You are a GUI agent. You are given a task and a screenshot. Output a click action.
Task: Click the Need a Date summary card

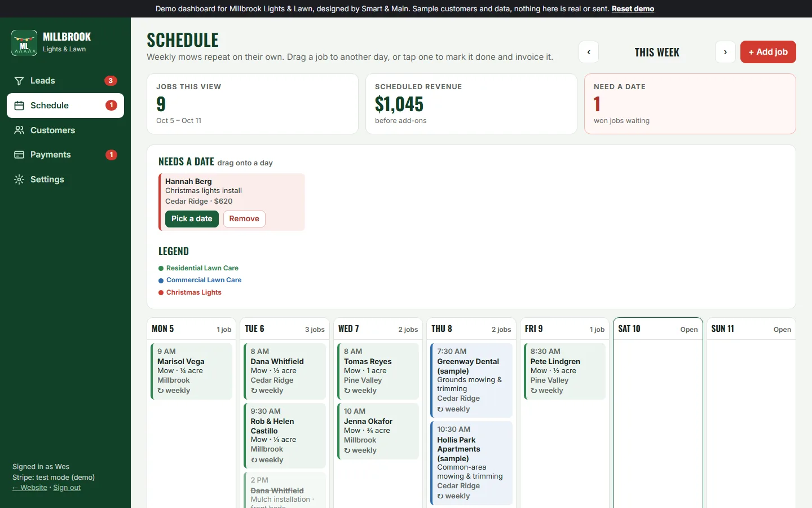[x=690, y=104]
